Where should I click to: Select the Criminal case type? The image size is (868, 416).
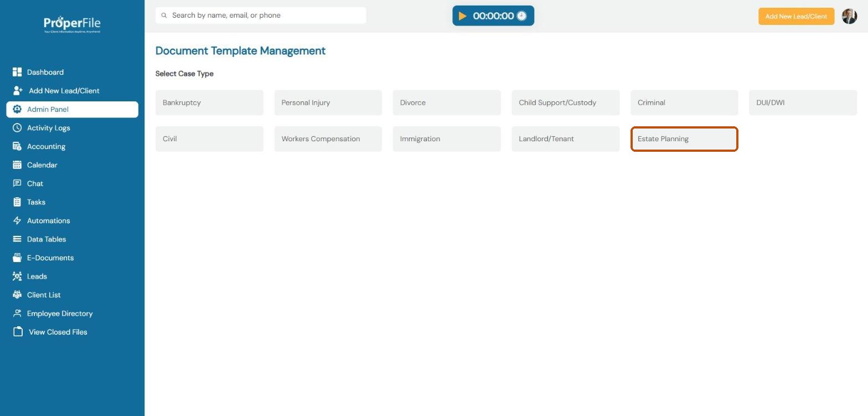click(x=684, y=102)
